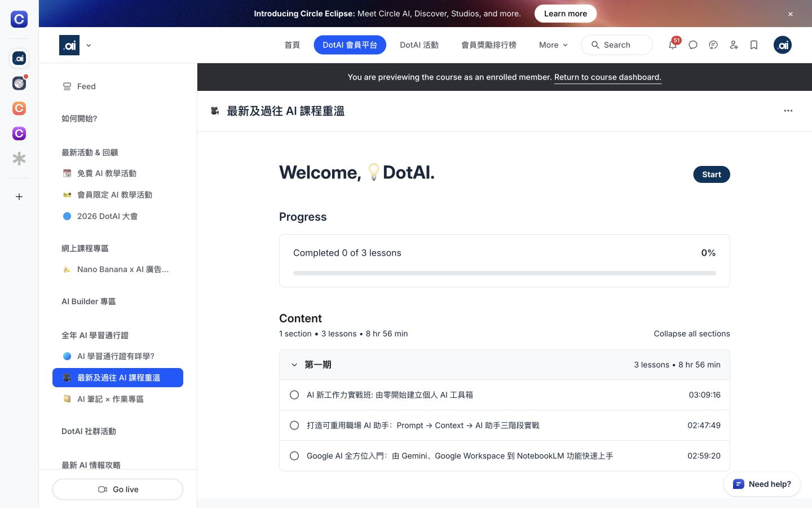Open direct messages speech bubble icon
This screenshot has width=812, height=508.
coord(693,45)
